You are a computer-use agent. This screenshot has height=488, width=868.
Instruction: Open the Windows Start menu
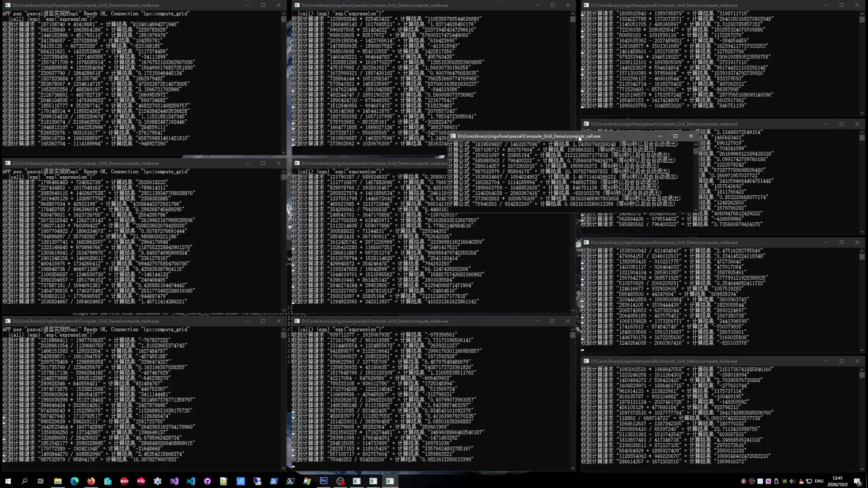(x=8, y=481)
